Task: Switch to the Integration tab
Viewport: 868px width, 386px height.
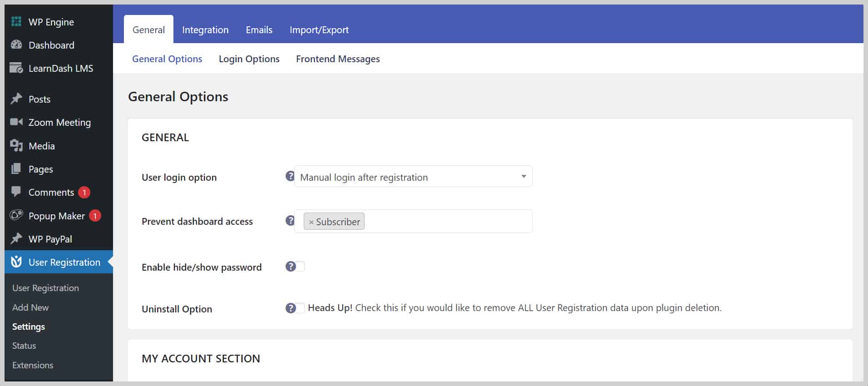Action: click(205, 30)
